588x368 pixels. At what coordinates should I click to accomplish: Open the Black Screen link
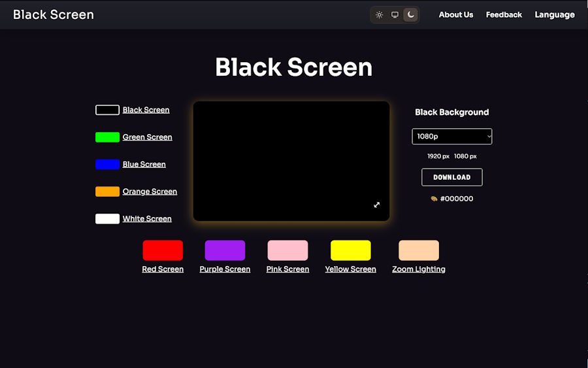[146, 110]
